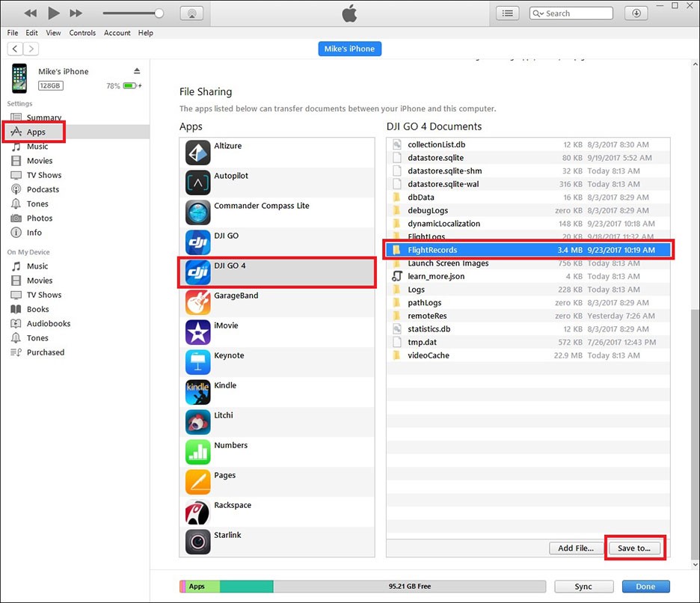Select the datastore.sqlite file
This screenshot has width=700, height=603.
click(528, 158)
